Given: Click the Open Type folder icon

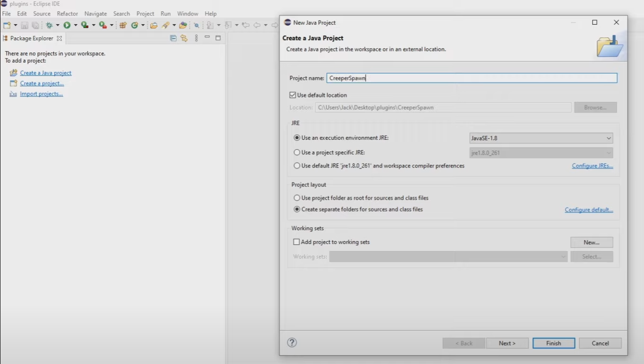Looking at the screenshot, I should pos(154,25).
